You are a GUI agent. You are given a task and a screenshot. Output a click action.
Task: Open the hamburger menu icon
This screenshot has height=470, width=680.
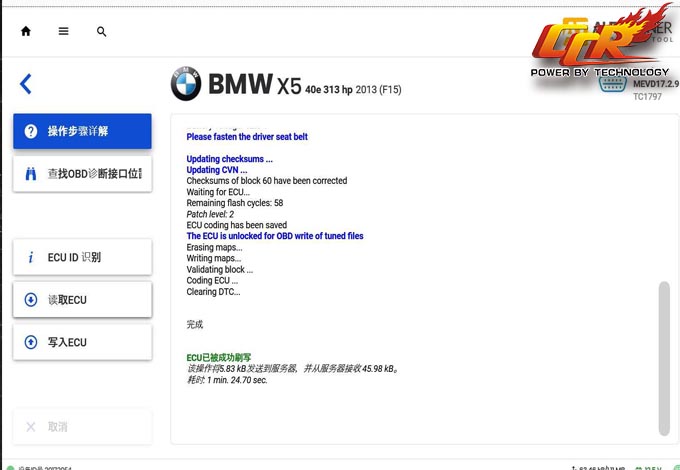[x=63, y=31]
